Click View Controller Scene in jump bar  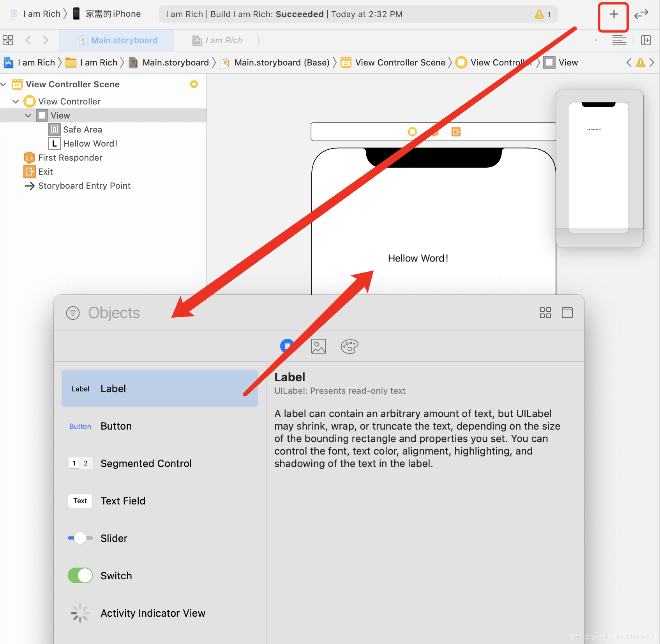[x=393, y=62]
